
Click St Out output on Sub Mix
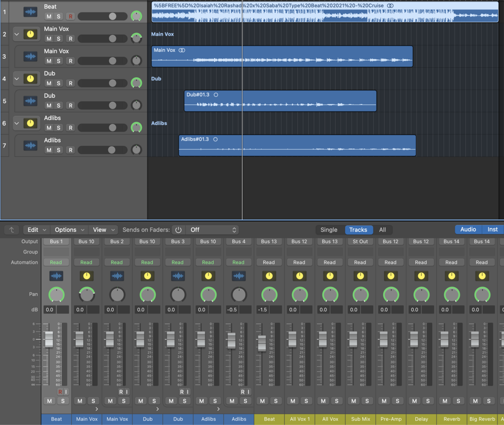pyautogui.click(x=360, y=241)
